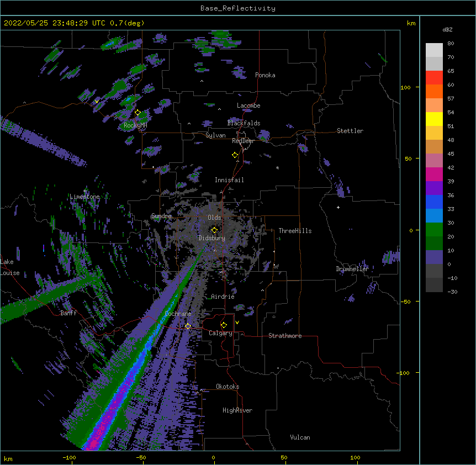The image size is (476, 465).
Task: Click the Strathmore label
Action: point(285,336)
